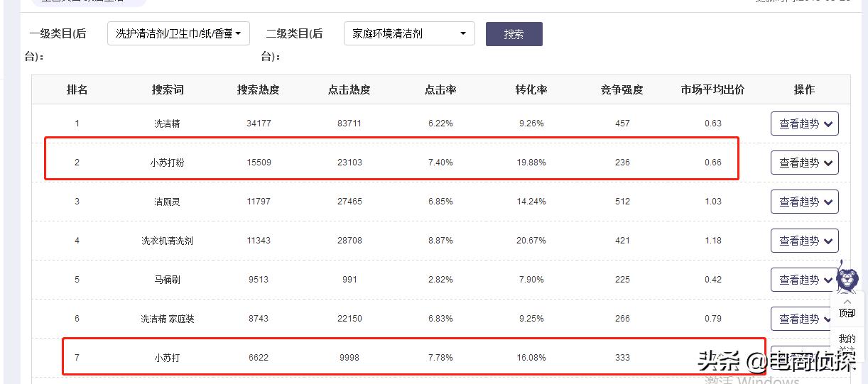Open 我的关注 in the floating sidebar
Image resolution: width=868 pixels, height=384 pixels.
[847, 340]
